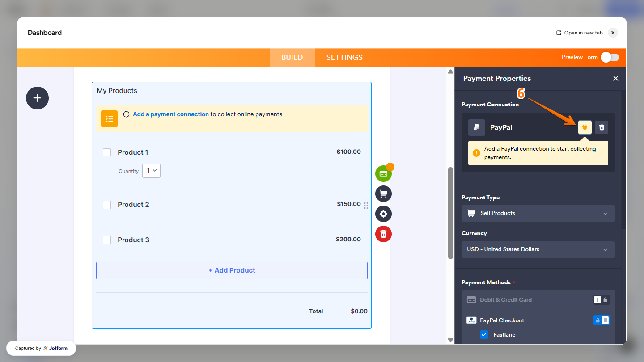Click the PayPal logo in Payment Connection
The image size is (644, 362).
click(x=477, y=127)
